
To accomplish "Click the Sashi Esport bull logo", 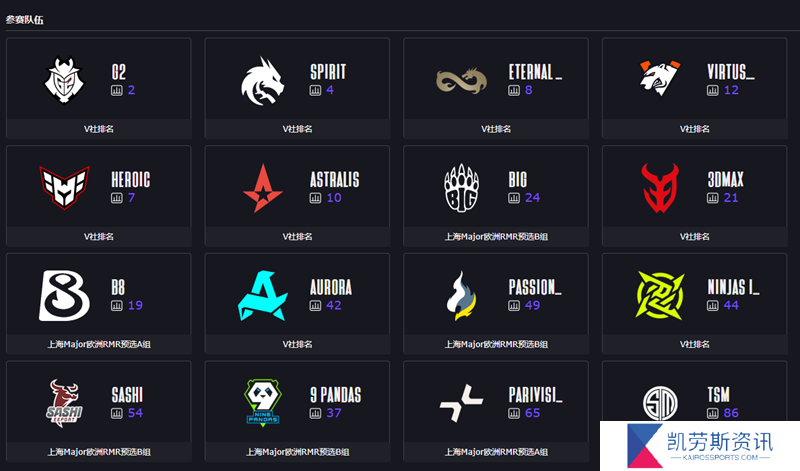I will click(64, 402).
